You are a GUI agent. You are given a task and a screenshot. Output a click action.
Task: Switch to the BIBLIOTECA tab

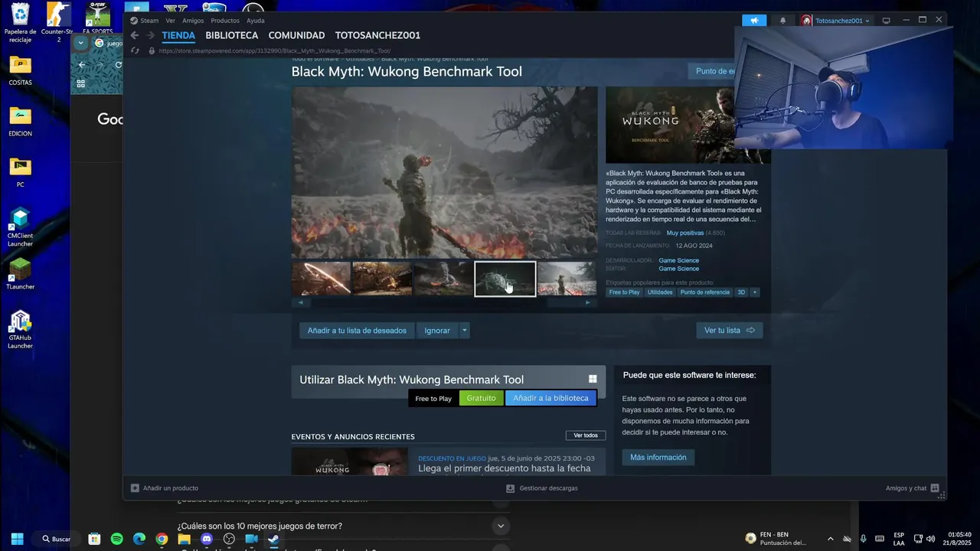pos(232,35)
